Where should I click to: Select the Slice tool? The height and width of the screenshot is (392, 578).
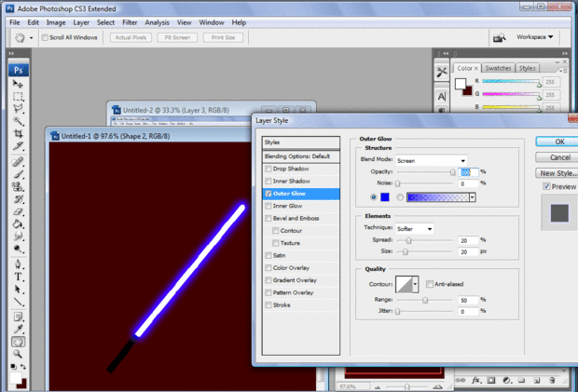click(18, 146)
